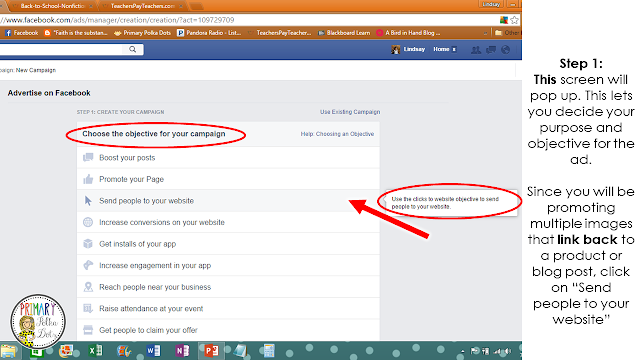
Task: Open the notifications globe icon
Action: point(506,50)
